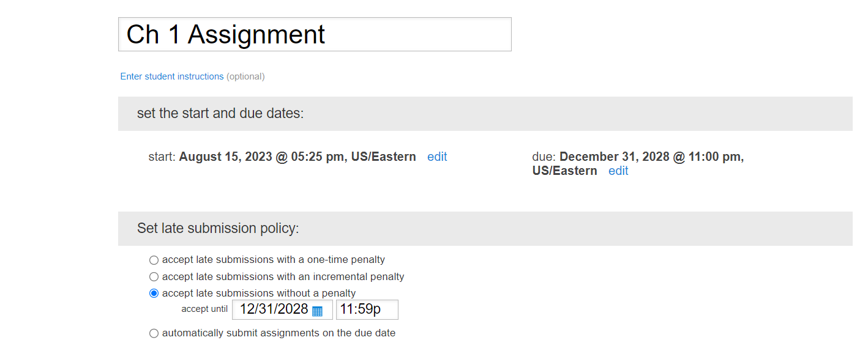
Task: Edit the assignment due date
Action: pyautogui.click(x=618, y=171)
